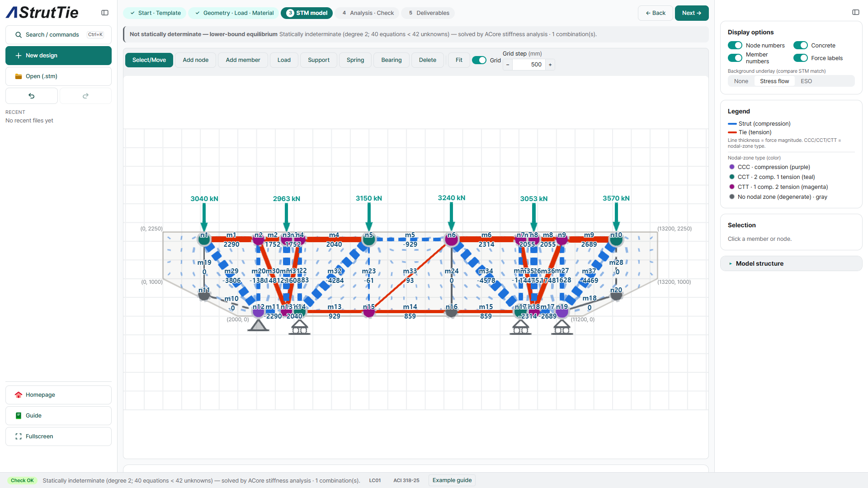Collapse the left sidebar panel icon

[x=105, y=13]
